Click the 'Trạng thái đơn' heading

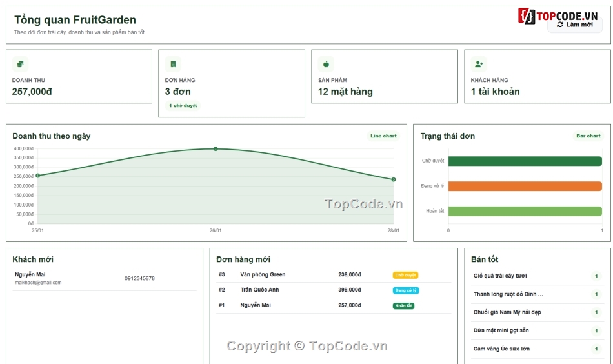pos(448,136)
